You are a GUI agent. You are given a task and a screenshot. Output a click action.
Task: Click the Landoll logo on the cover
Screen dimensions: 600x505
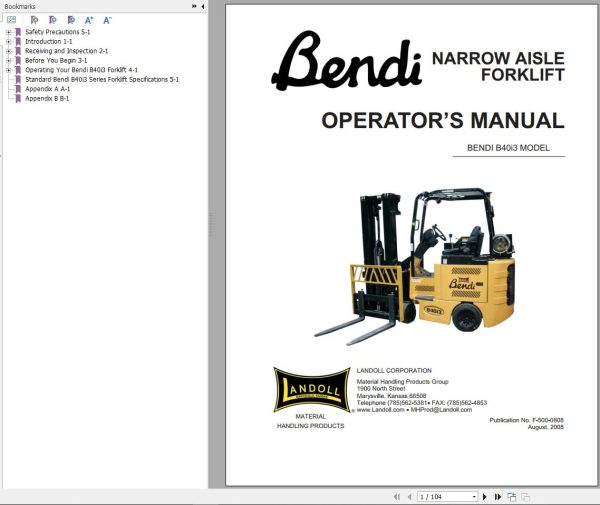point(311,390)
